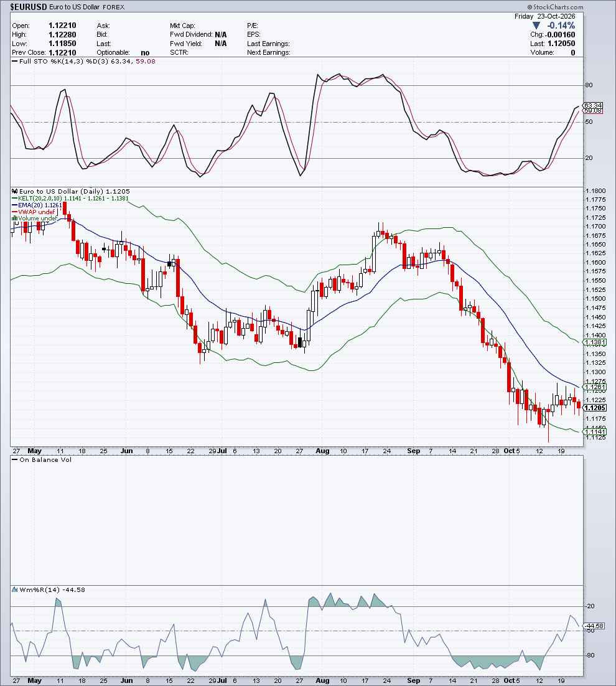This screenshot has height=686, width=616.
Task: Click the 'Mkt Cap:' label
Action: 182,26
